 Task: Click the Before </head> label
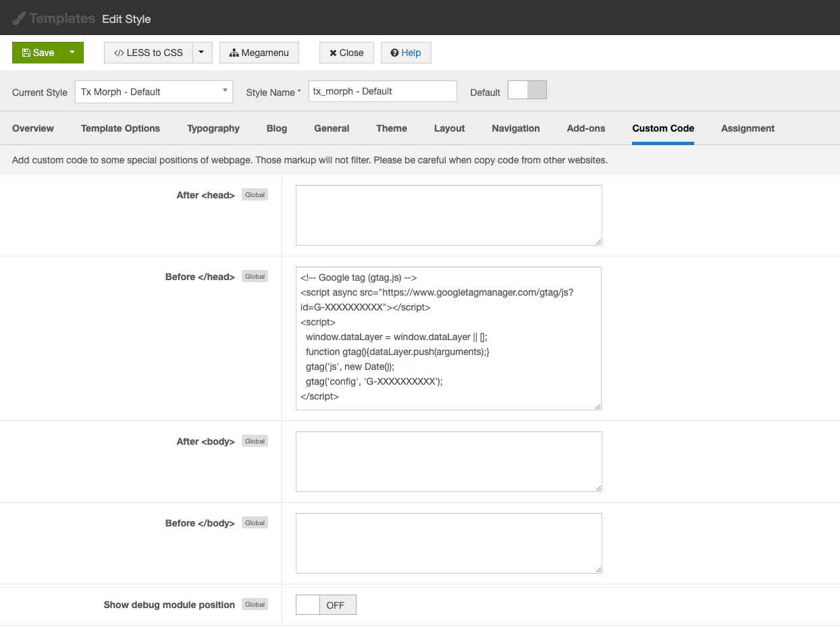coord(200,277)
